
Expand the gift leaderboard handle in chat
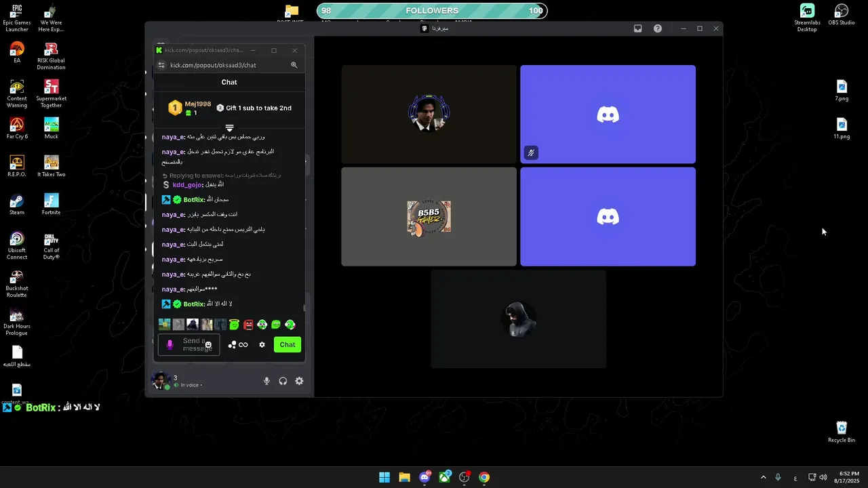(x=229, y=127)
